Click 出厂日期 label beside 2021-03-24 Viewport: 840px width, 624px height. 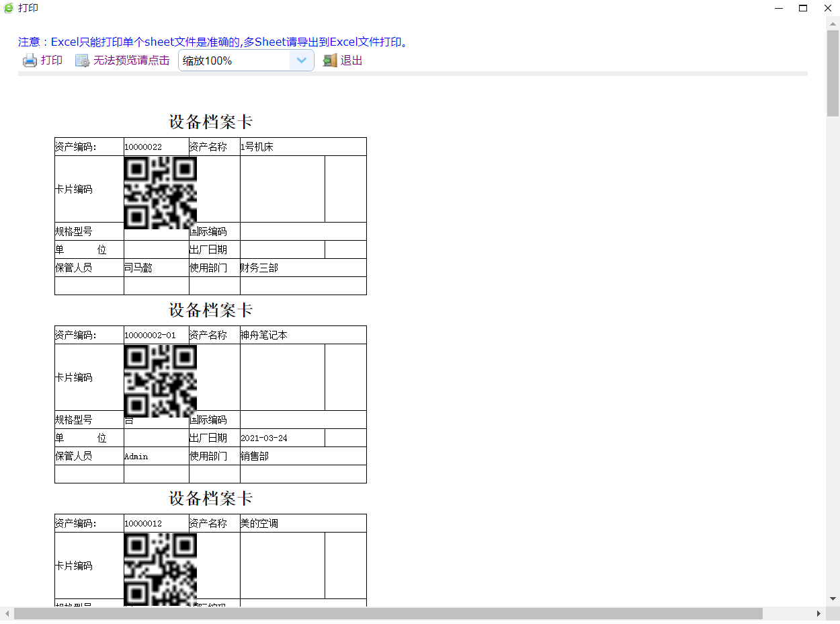[208, 438]
